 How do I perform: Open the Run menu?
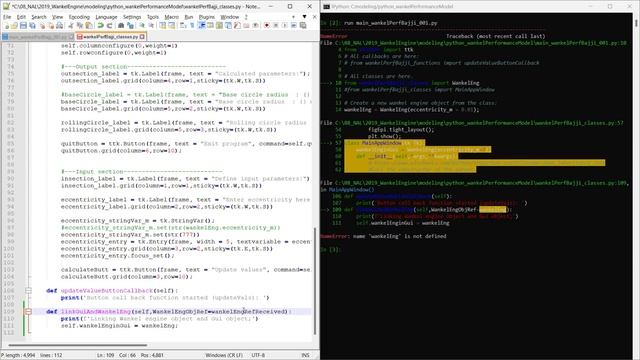coord(189,17)
